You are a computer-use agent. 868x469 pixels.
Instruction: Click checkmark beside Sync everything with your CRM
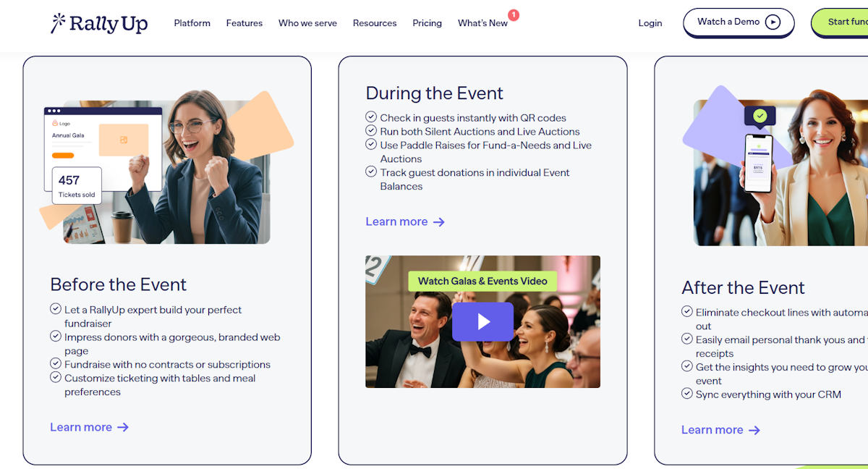(x=687, y=394)
